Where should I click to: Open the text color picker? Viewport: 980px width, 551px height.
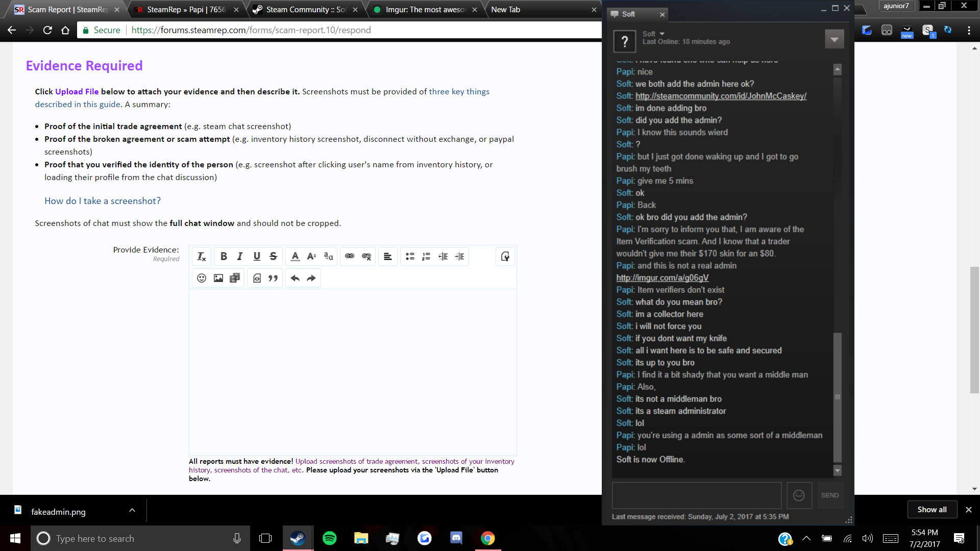(295, 257)
